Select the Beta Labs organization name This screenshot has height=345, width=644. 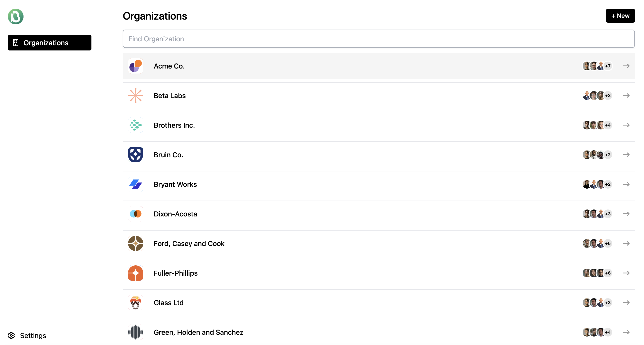(x=170, y=95)
